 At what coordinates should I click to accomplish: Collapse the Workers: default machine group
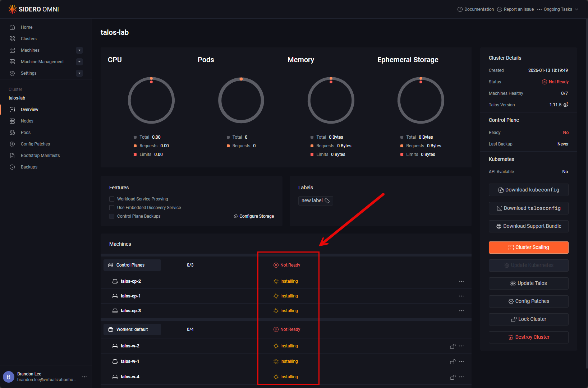pyautogui.click(x=132, y=329)
